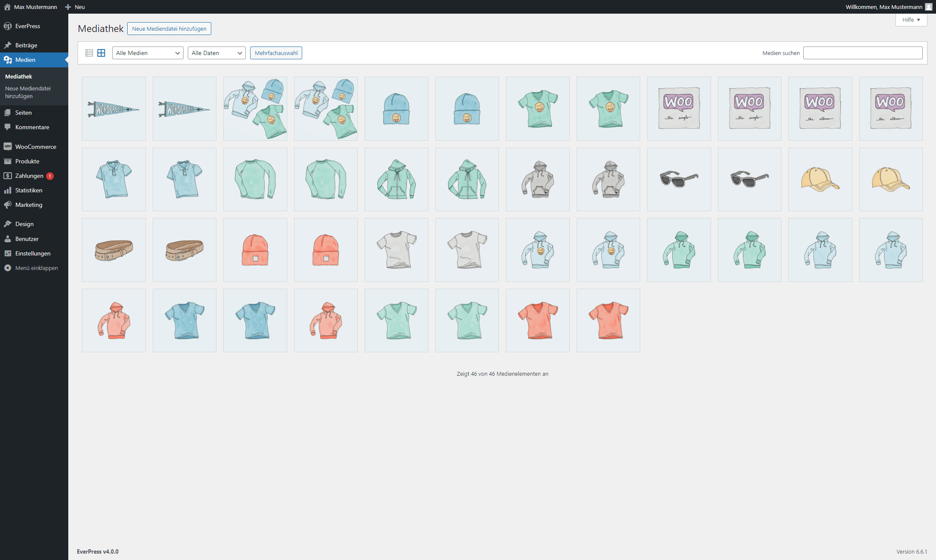Open the Alle Medien dropdown
The height and width of the screenshot is (560, 936).
[x=148, y=53]
